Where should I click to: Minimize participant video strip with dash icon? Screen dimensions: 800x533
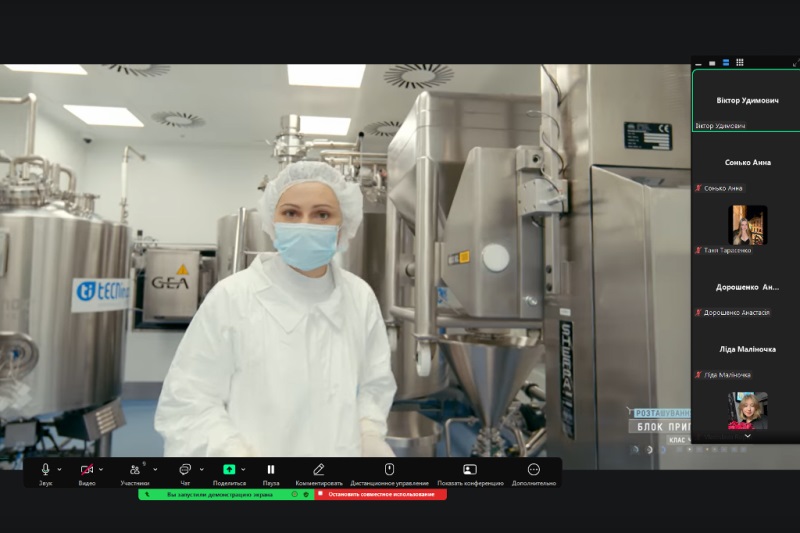click(x=698, y=63)
